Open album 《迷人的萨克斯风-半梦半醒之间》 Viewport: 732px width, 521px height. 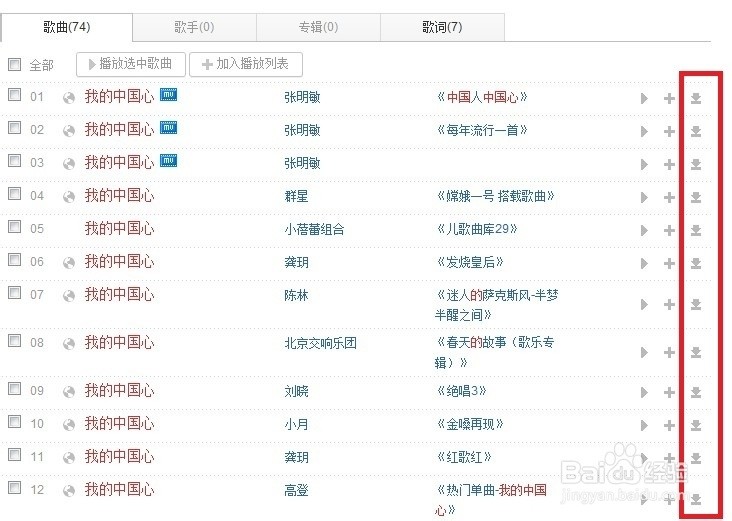(x=497, y=305)
